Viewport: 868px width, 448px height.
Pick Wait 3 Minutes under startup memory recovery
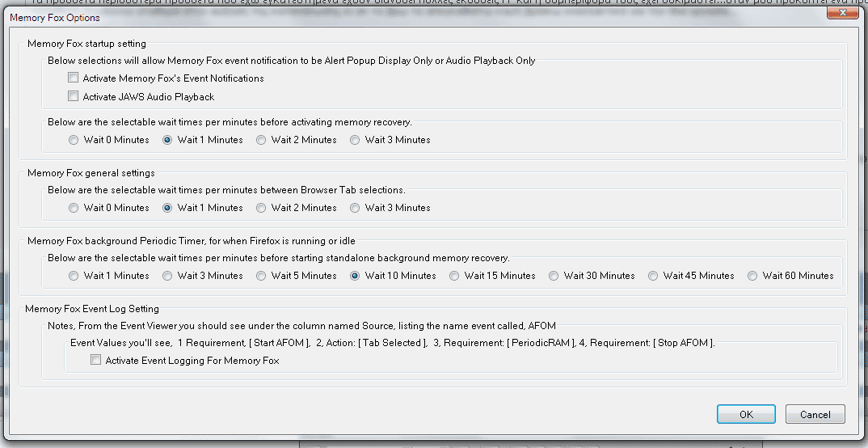point(355,140)
